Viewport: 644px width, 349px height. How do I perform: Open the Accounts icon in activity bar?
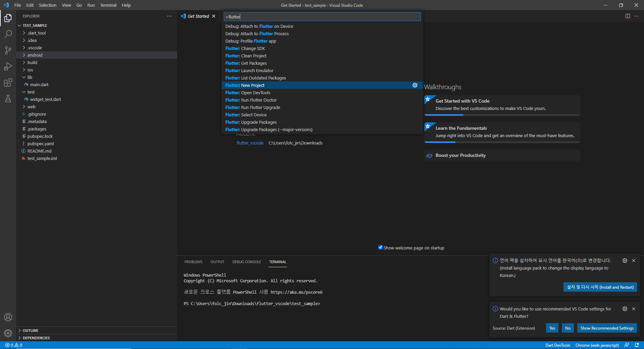click(8, 317)
